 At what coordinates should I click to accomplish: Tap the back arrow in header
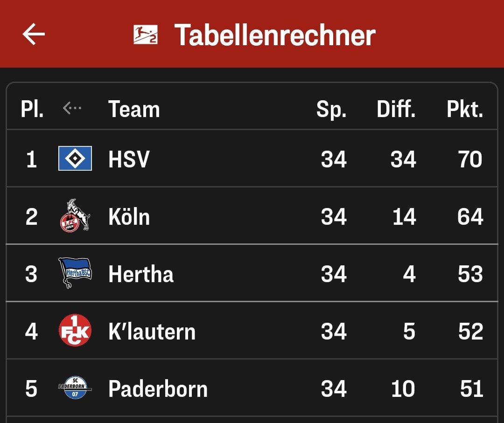[x=34, y=34]
